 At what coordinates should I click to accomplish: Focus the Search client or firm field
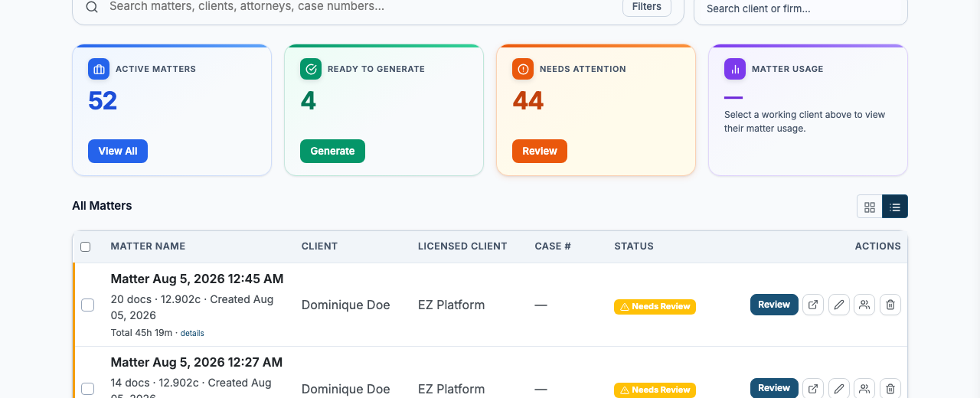pos(801,9)
